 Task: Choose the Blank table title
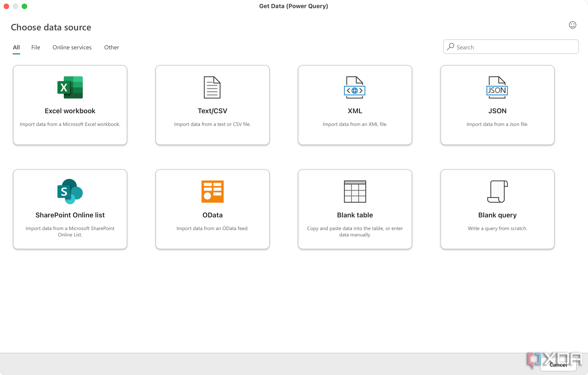(355, 215)
